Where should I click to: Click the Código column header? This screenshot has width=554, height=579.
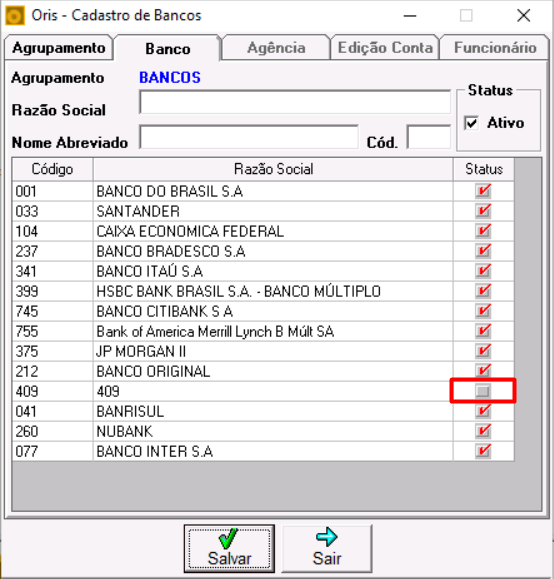(x=52, y=169)
